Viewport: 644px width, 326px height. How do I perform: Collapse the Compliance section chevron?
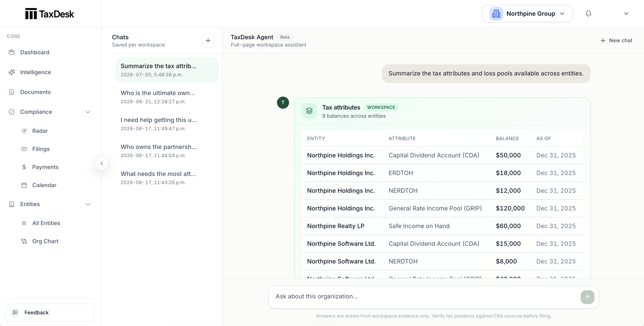(x=88, y=112)
